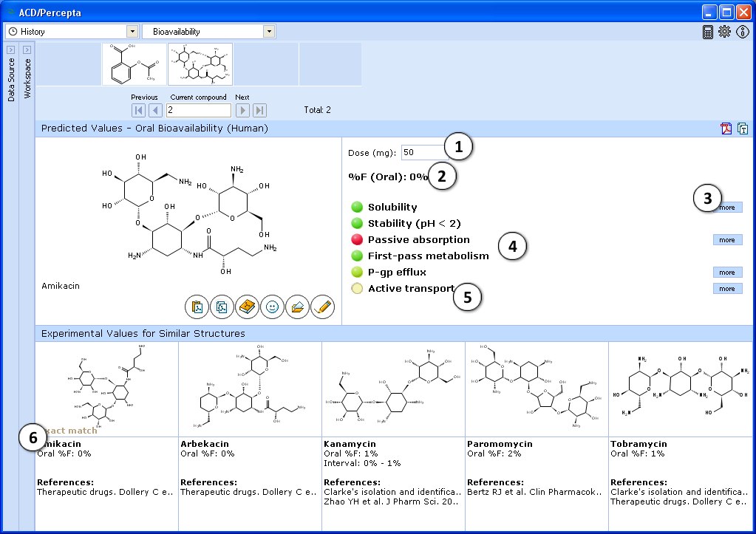Select the aspirin structure thumbnail in history
Viewport: 756px width, 534px height.
[134, 64]
